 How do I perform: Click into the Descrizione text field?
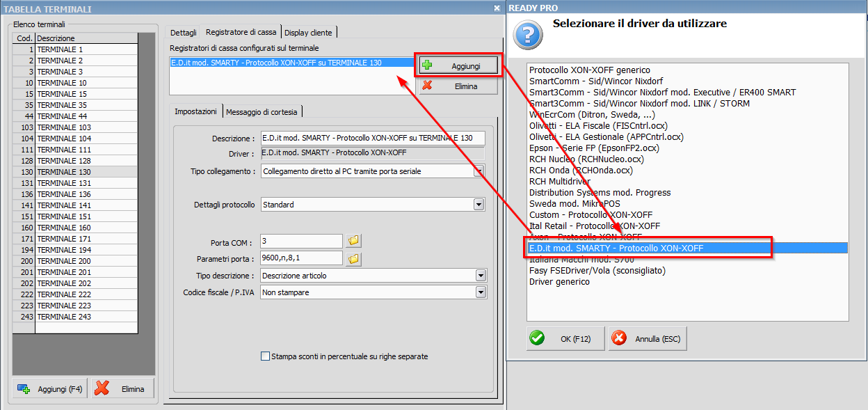pos(372,139)
